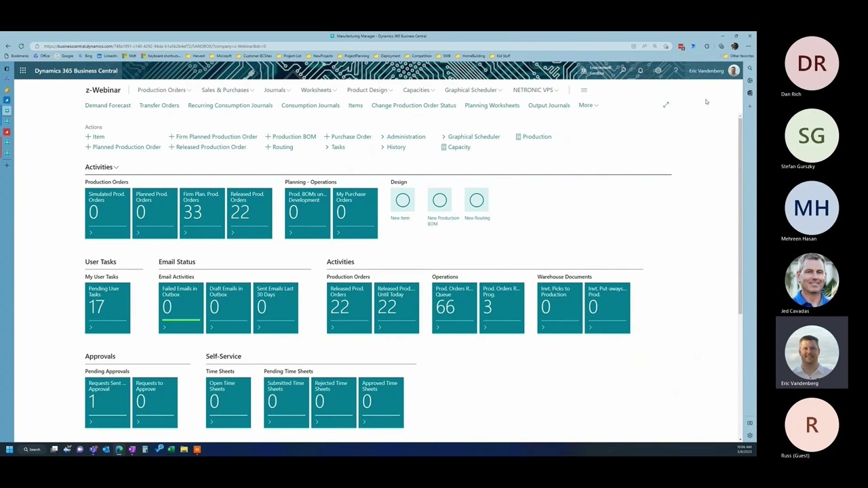The width and height of the screenshot is (868, 488).
Task: Click the Stefan Gurszky participant avatar
Action: point(812,136)
